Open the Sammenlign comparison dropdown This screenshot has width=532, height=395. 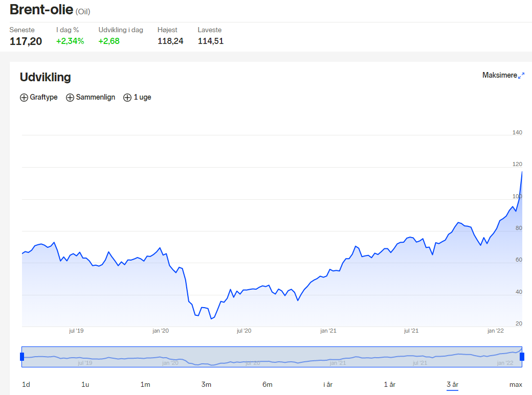[x=91, y=97]
